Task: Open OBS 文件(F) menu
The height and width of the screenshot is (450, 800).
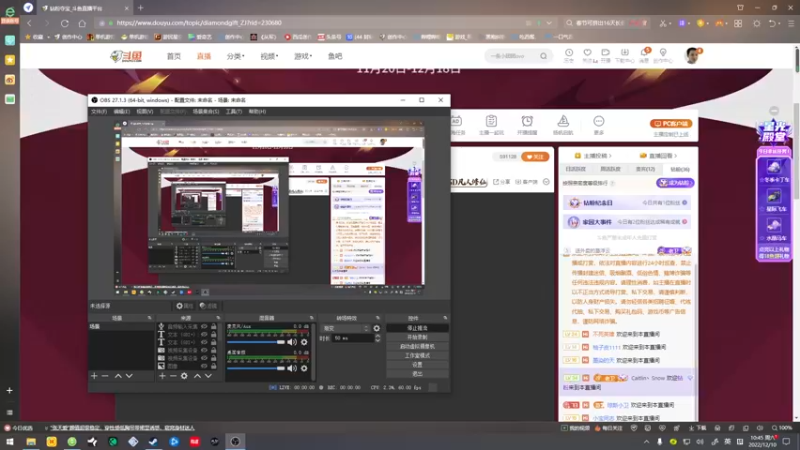Action: (99, 111)
